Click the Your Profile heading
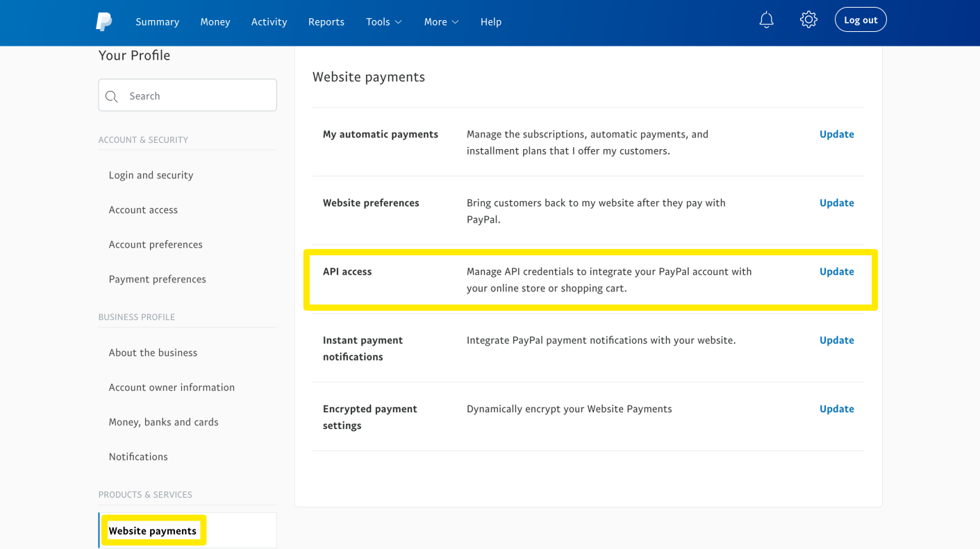 pyautogui.click(x=134, y=56)
